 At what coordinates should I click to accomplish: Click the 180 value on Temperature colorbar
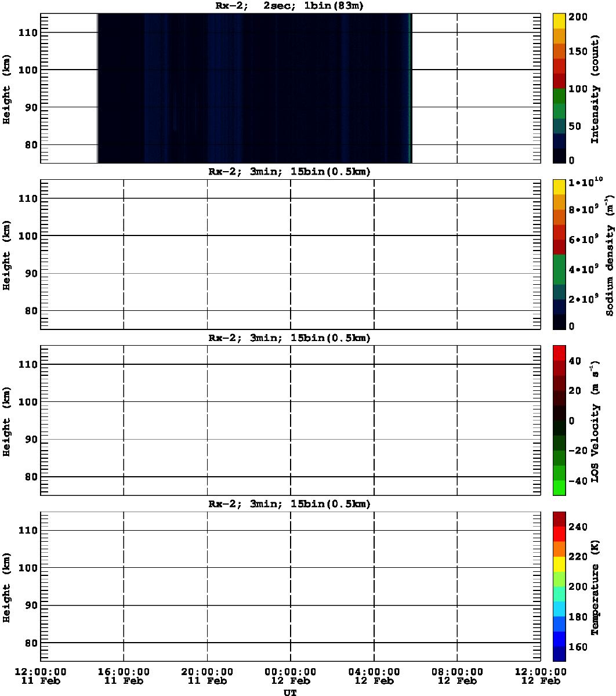(x=578, y=617)
